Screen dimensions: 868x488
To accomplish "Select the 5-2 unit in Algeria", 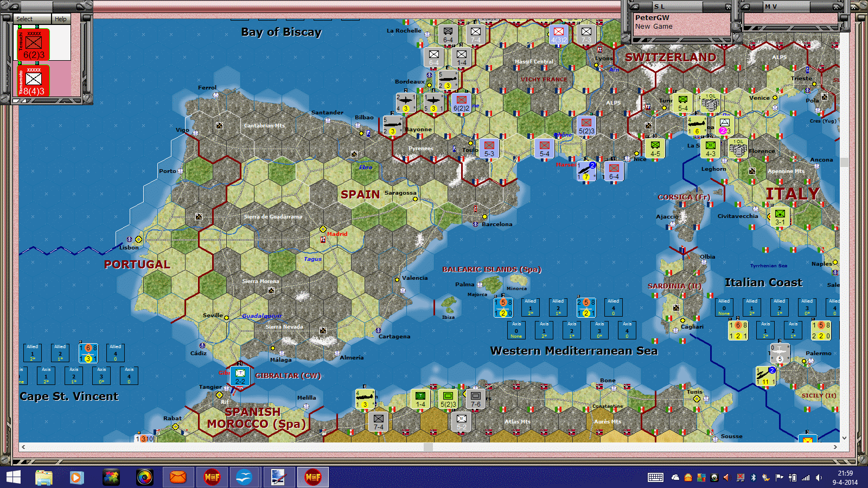I will [x=462, y=422].
